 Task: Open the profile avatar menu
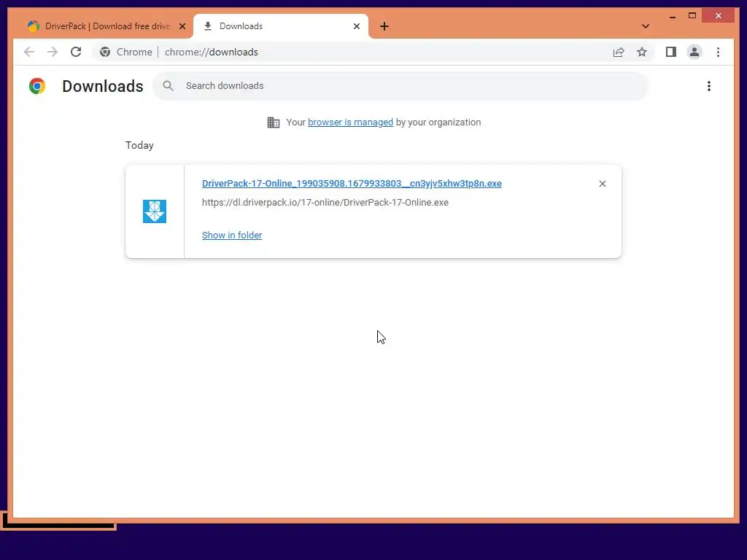[694, 52]
